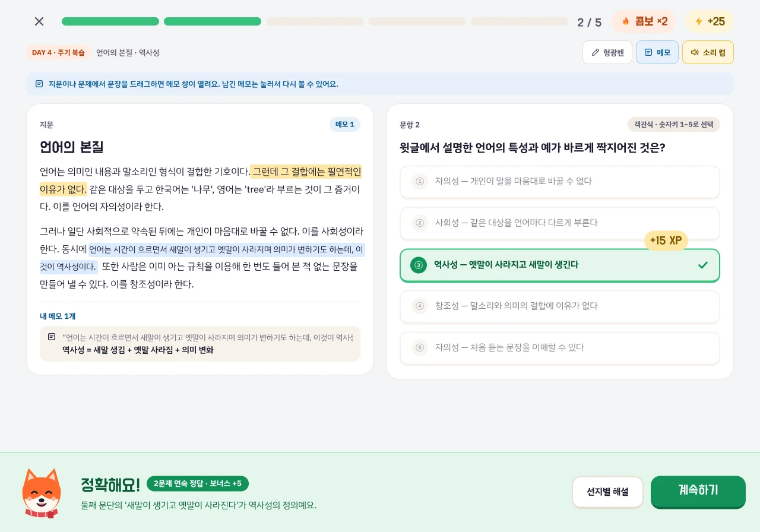Close the lesson with the X icon
This screenshot has width=760, height=532.
[39, 21]
